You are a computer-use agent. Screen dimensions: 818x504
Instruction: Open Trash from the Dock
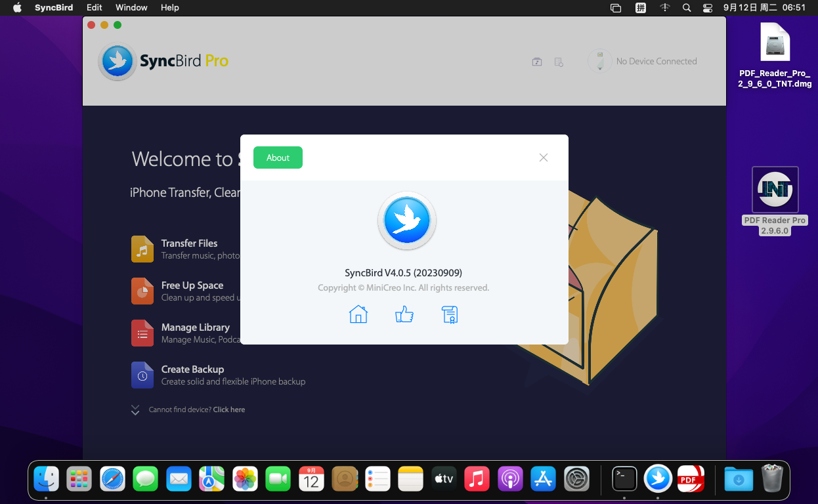(771, 479)
